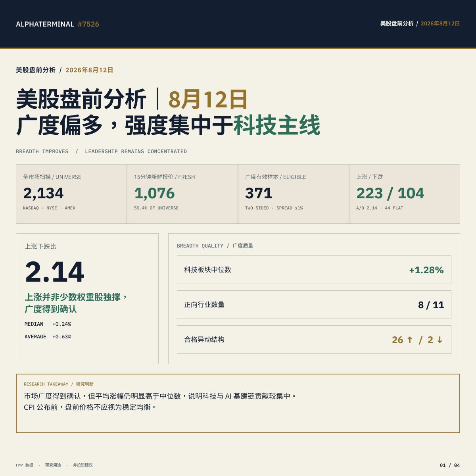Click the universe count 2,134
Image resolution: width=476 pixels, height=476 pixels.
[43, 193]
